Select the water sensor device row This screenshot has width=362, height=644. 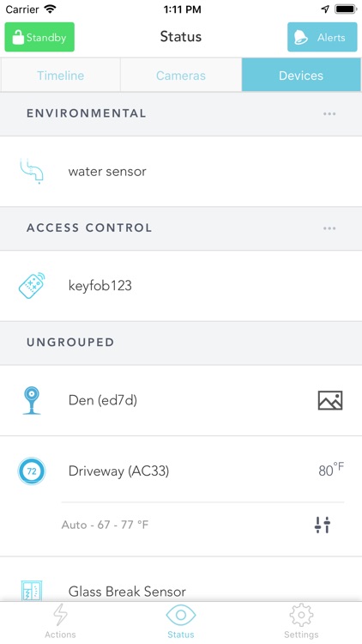click(181, 171)
